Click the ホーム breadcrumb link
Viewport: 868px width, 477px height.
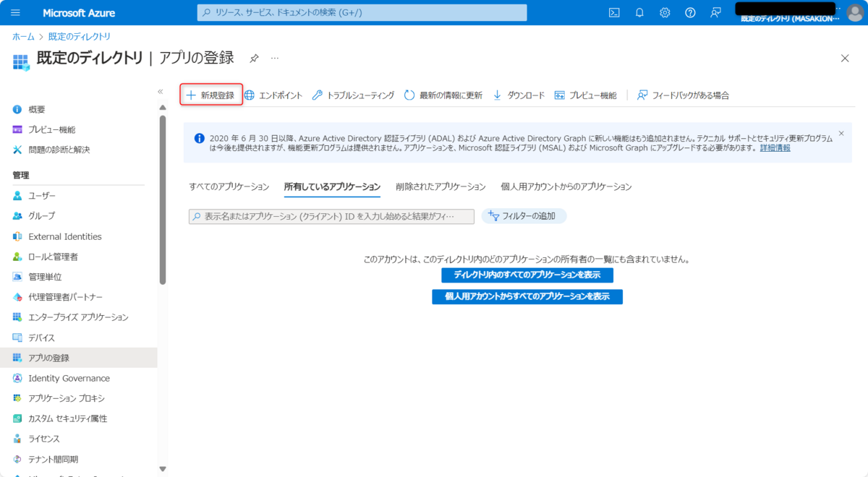coord(23,36)
